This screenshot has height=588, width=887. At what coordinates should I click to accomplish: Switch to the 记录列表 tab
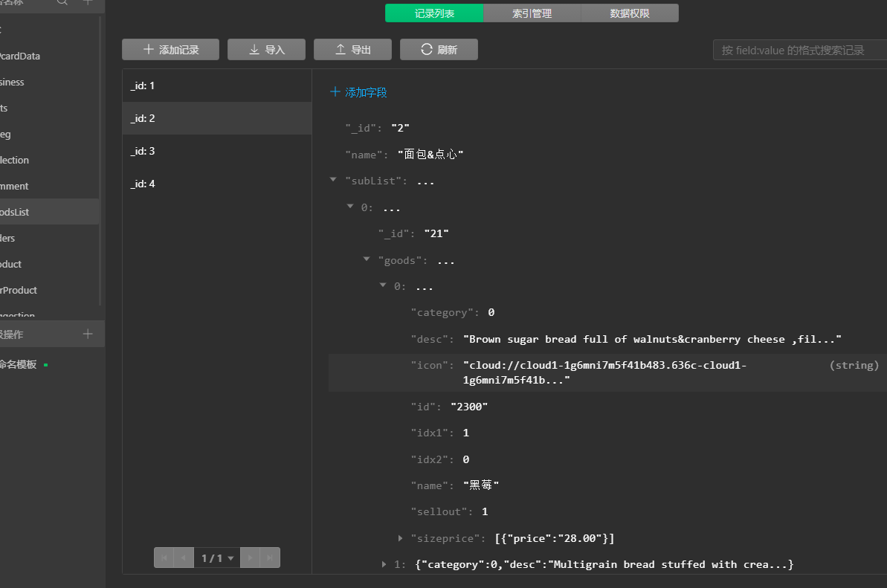(434, 13)
